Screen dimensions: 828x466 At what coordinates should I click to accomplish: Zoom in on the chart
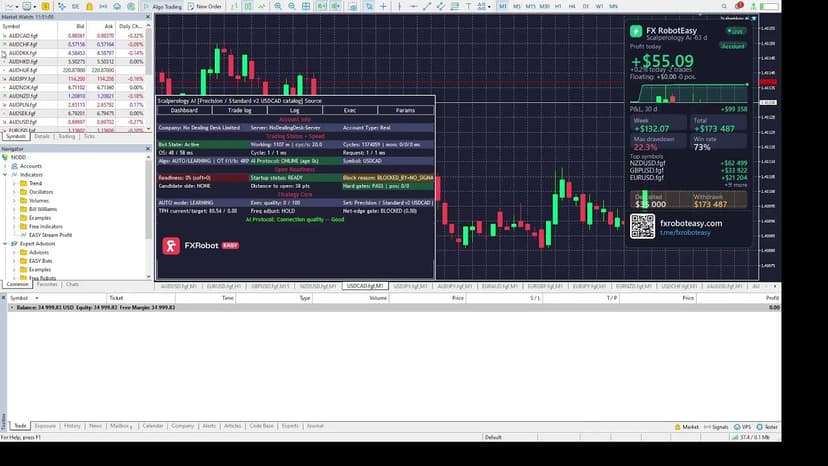click(278, 6)
